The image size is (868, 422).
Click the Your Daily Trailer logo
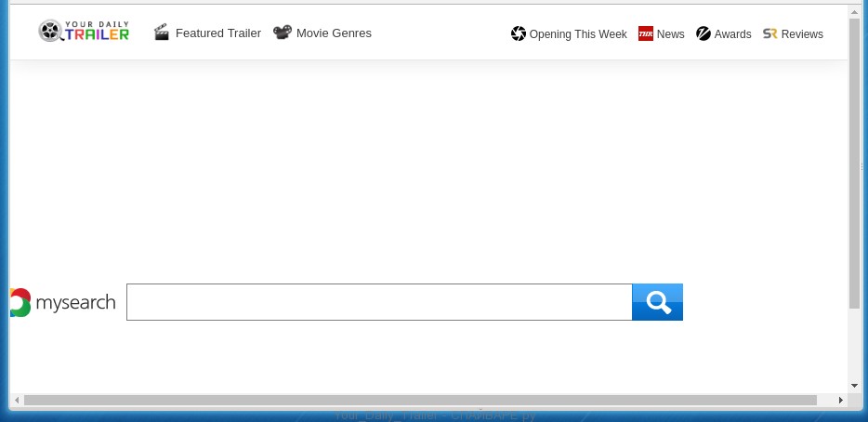[84, 32]
